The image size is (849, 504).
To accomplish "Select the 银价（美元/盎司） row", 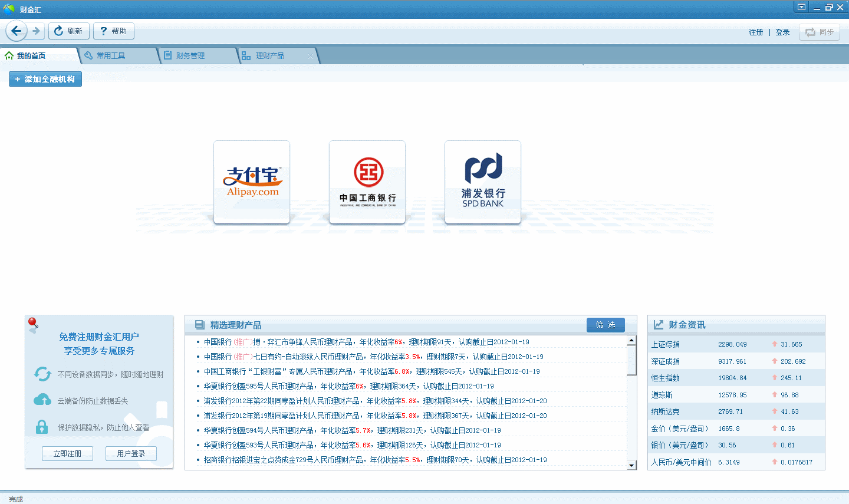I will pos(736,445).
